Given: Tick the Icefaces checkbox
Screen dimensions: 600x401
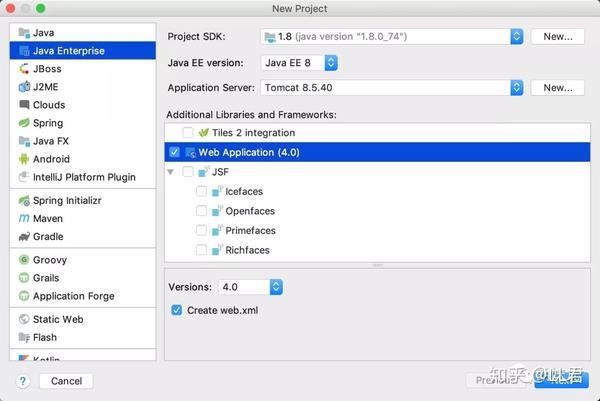Looking at the screenshot, I should click(201, 191).
